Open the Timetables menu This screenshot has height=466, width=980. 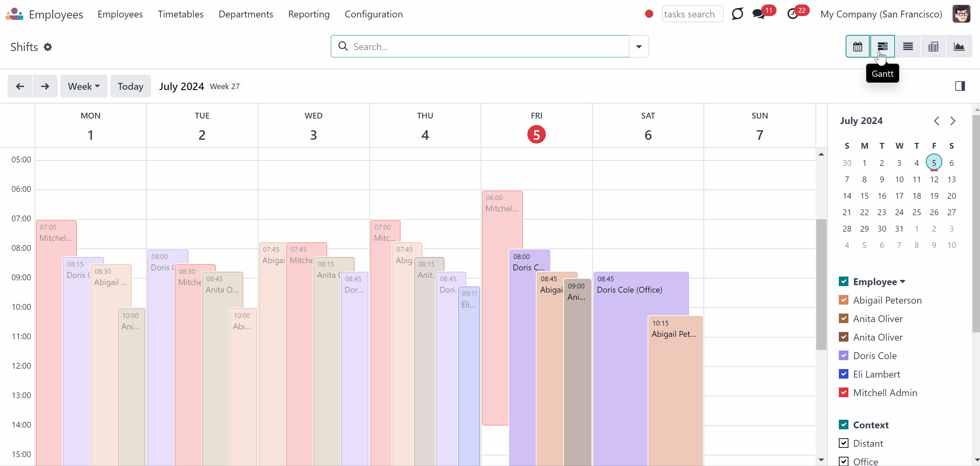[181, 14]
